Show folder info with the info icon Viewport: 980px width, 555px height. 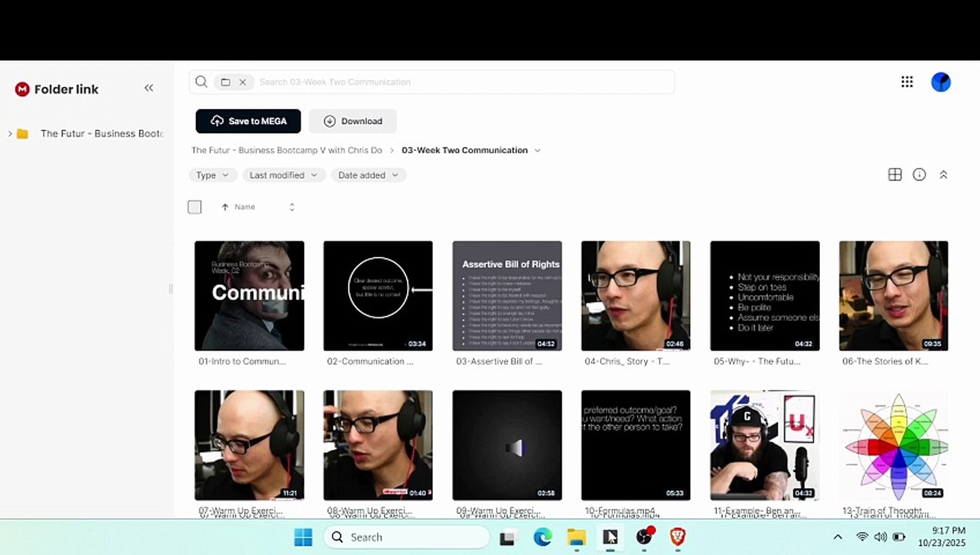[919, 175]
